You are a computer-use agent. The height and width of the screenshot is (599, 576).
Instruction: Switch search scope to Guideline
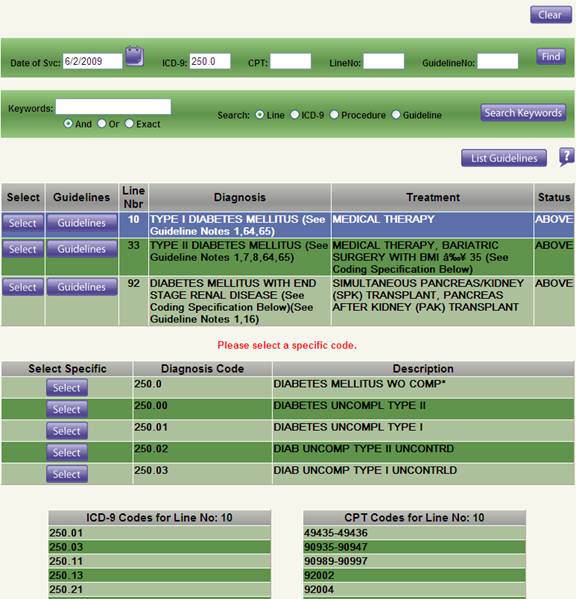tap(396, 115)
